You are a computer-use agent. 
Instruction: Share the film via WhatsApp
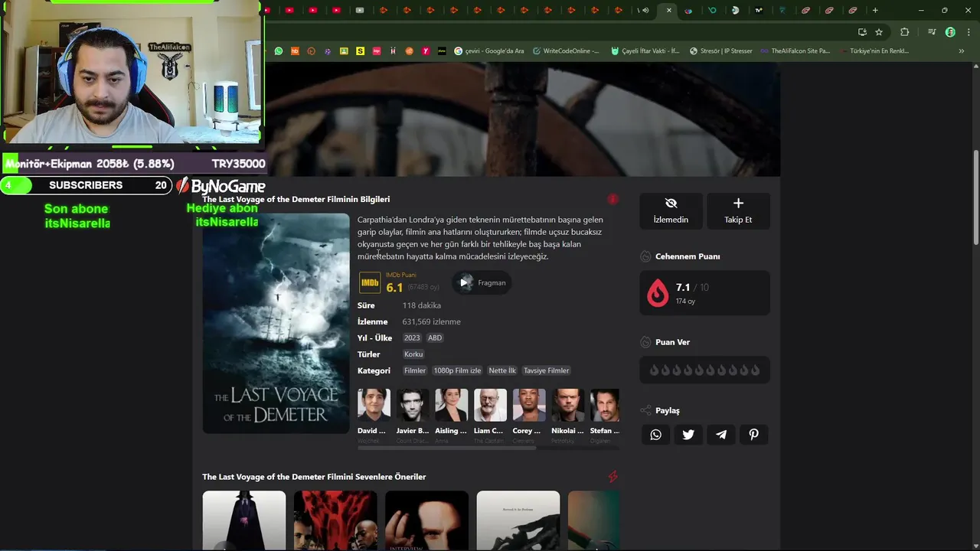pos(655,435)
